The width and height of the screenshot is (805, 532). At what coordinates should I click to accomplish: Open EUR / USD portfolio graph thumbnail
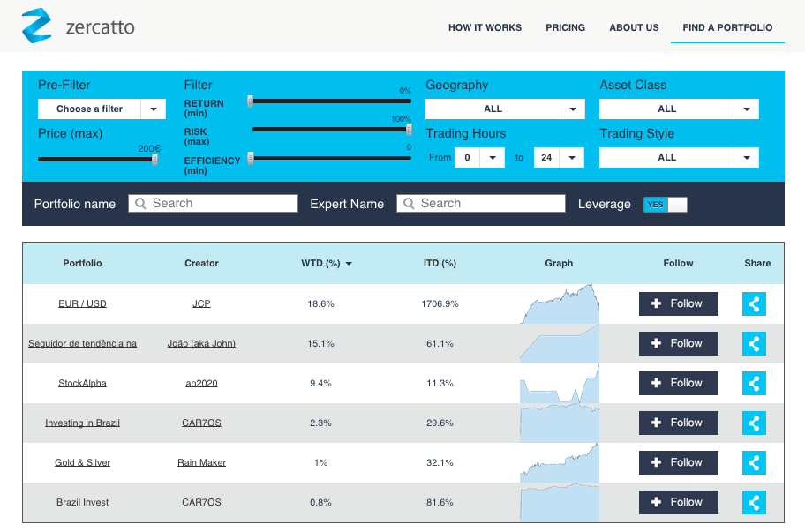(560, 303)
